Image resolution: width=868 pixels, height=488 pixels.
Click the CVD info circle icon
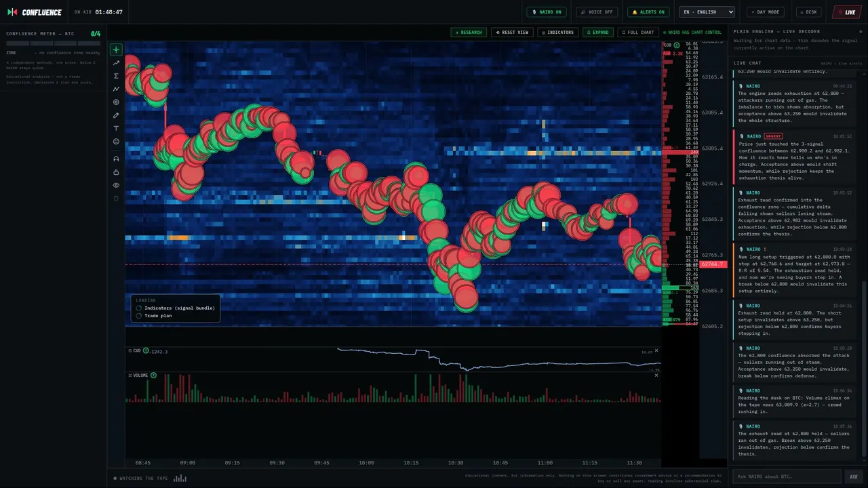point(146,351)
